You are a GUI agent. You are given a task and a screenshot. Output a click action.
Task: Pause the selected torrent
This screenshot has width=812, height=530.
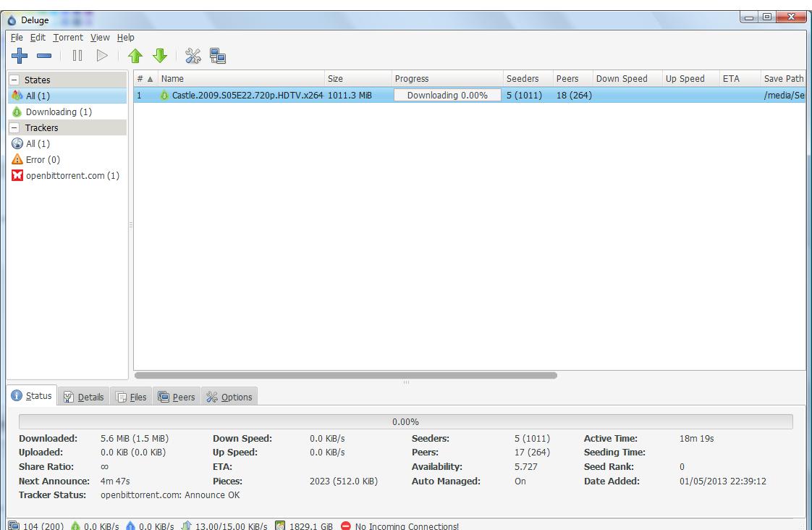tap(77, 56)
